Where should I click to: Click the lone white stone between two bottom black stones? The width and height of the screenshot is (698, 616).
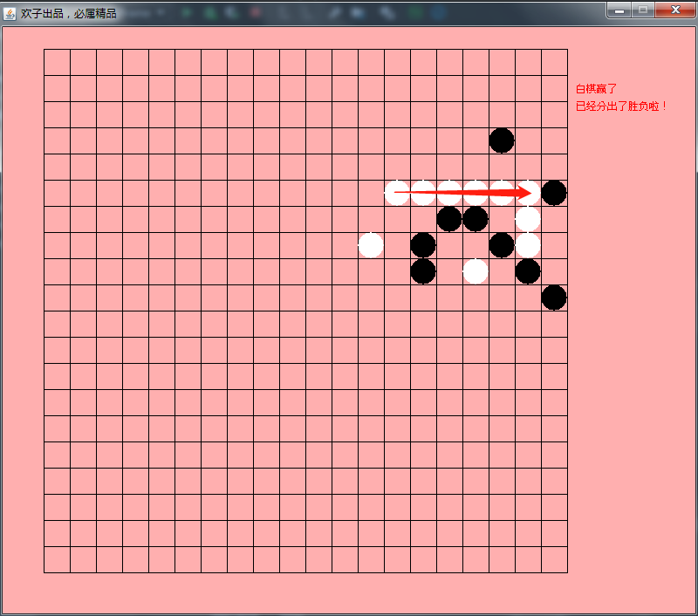(476, 271)
